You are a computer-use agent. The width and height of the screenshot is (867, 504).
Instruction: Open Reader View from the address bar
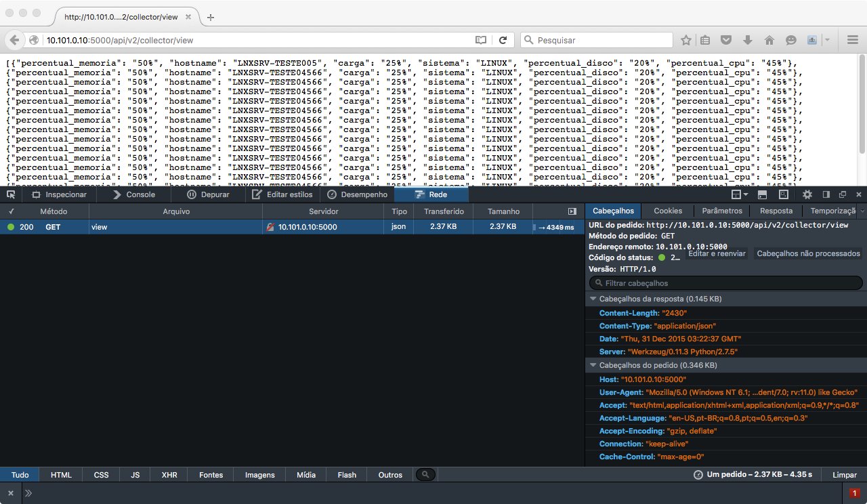tap(481, 40)
